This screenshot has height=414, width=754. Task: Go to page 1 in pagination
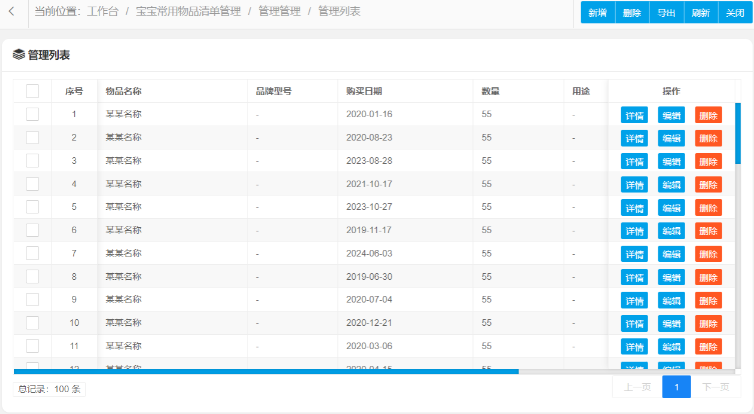point(677,387)
